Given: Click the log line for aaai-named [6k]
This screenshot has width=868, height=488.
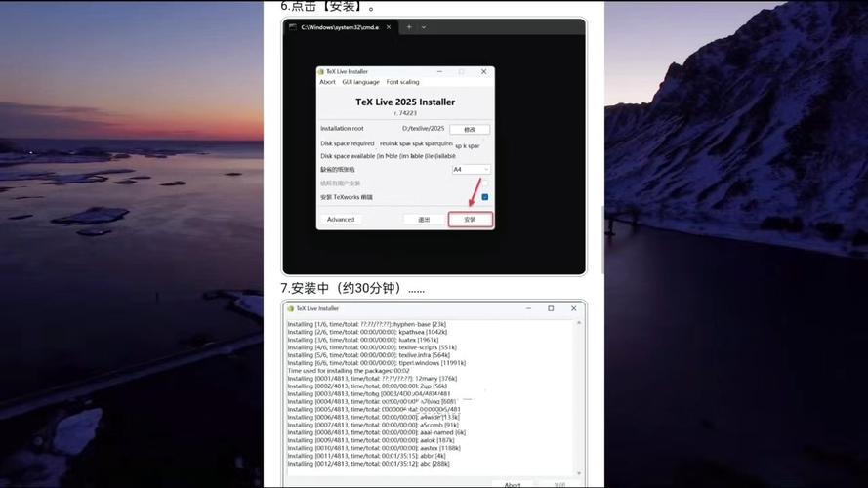Looking at the screenshot, I should (x=377, y=432).
